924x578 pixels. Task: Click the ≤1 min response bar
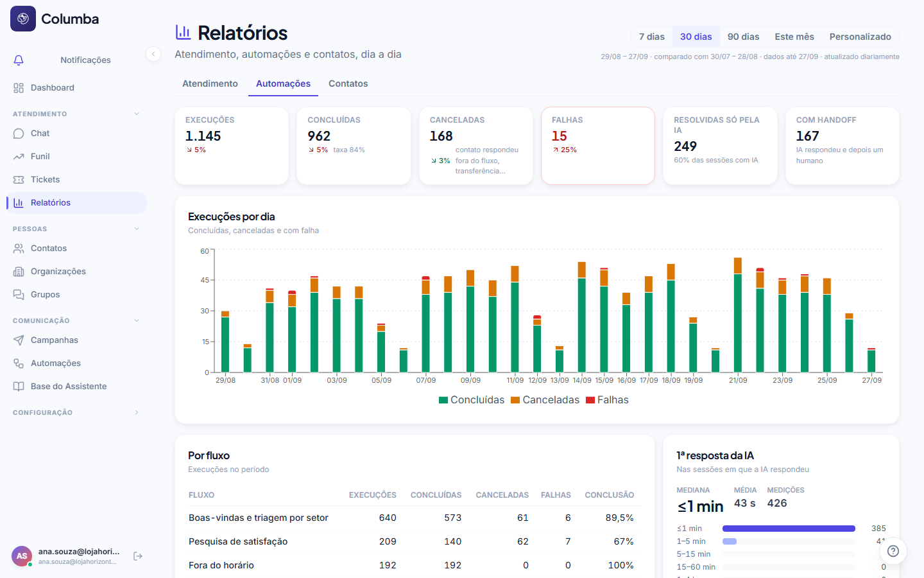click(789, 529)
